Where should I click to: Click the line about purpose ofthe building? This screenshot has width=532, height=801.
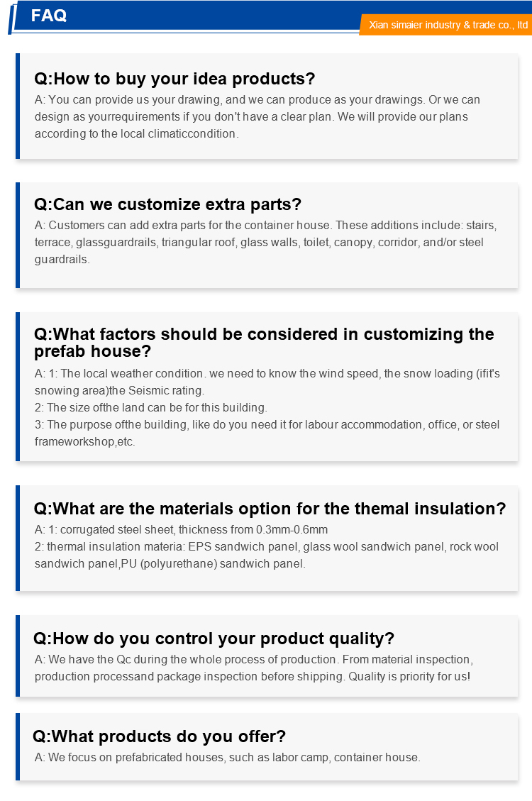[267, 433]
